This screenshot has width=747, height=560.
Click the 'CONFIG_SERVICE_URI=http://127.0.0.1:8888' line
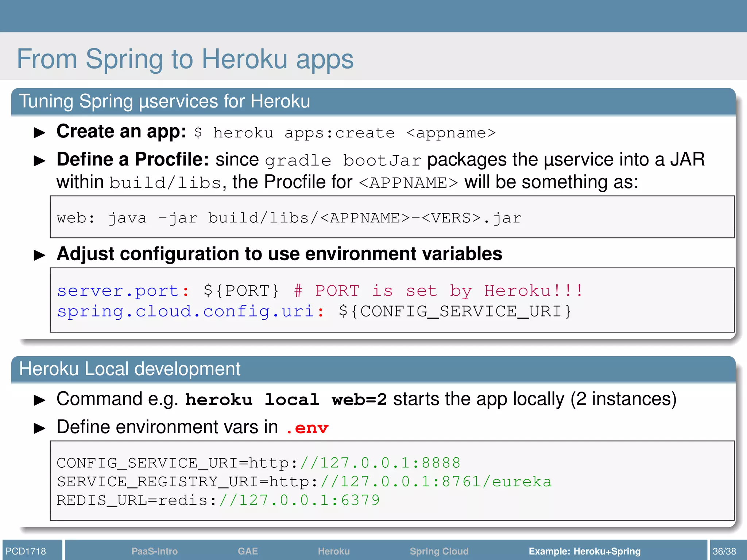coord(258,463)
